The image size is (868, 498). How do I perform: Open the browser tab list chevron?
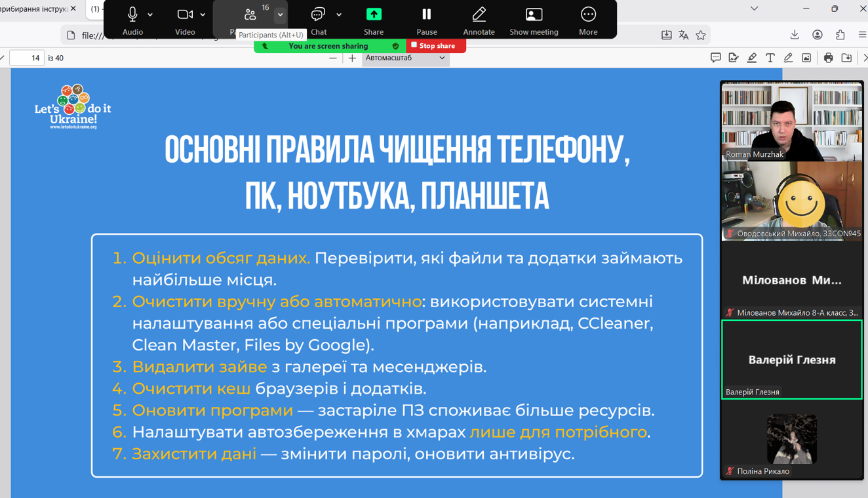pos(754,9)
